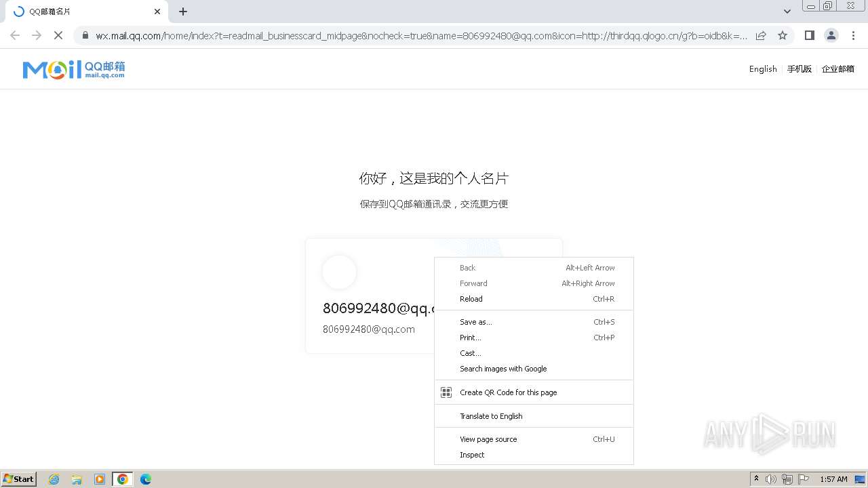Click the QR code icon in context menu
Viewport: 868px width, 488px height.
(x=446, y=392)
